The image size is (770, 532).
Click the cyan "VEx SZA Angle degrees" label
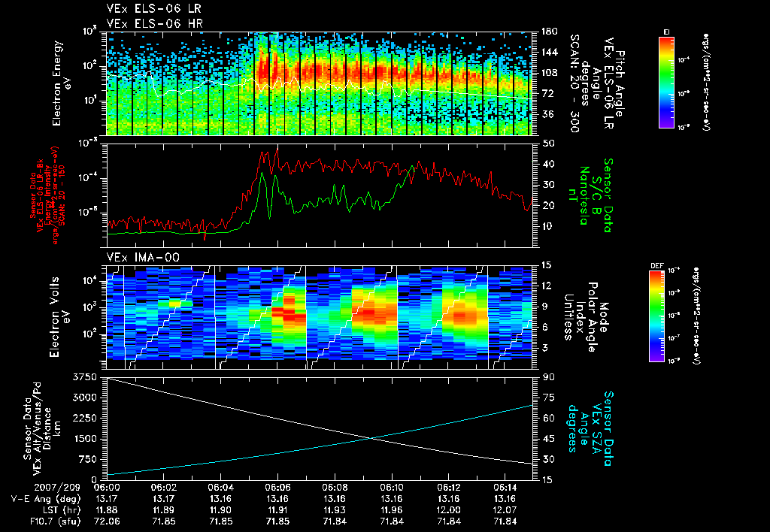tap(584, 428)
